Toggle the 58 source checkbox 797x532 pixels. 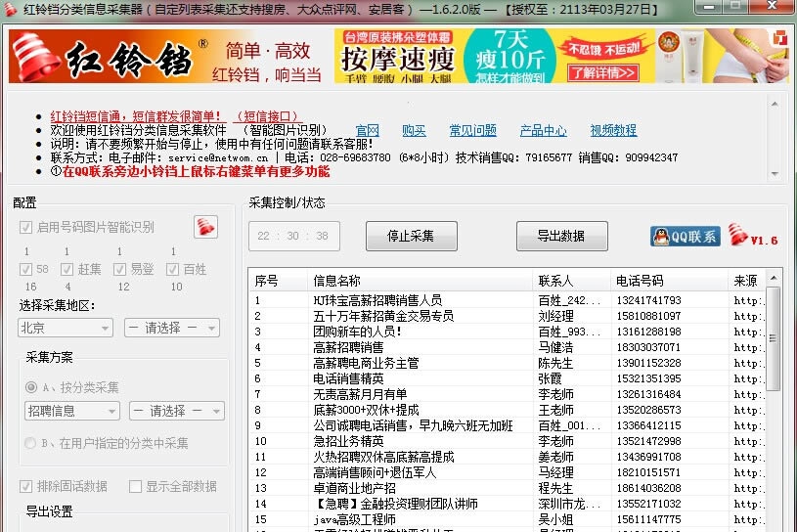click(x=25, y=269)
